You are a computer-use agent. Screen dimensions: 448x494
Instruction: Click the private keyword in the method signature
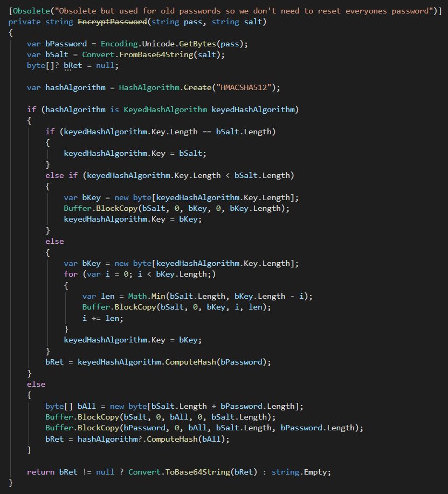(24, 22)
